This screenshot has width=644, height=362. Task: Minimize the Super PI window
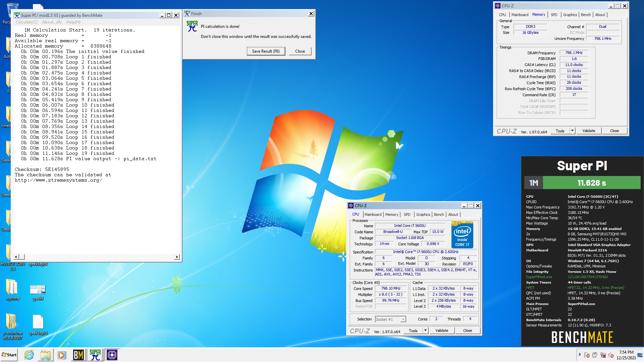click(x=162, y=15)
